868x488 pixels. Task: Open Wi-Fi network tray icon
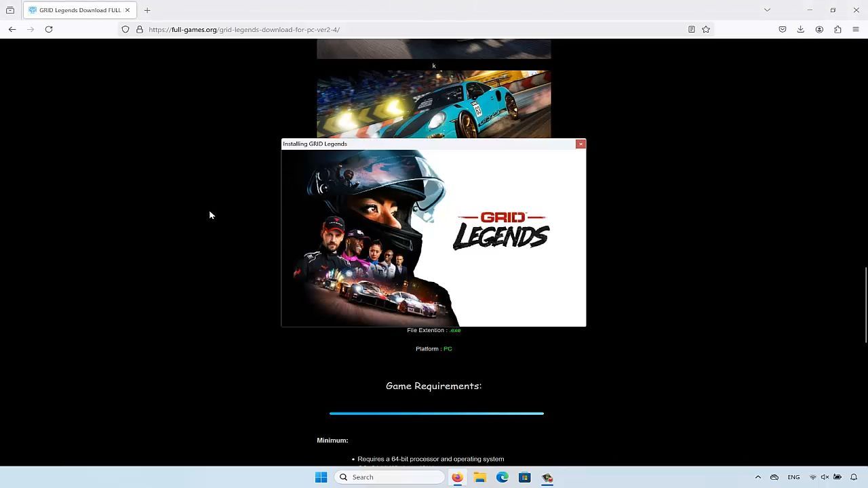click(813, 477)
